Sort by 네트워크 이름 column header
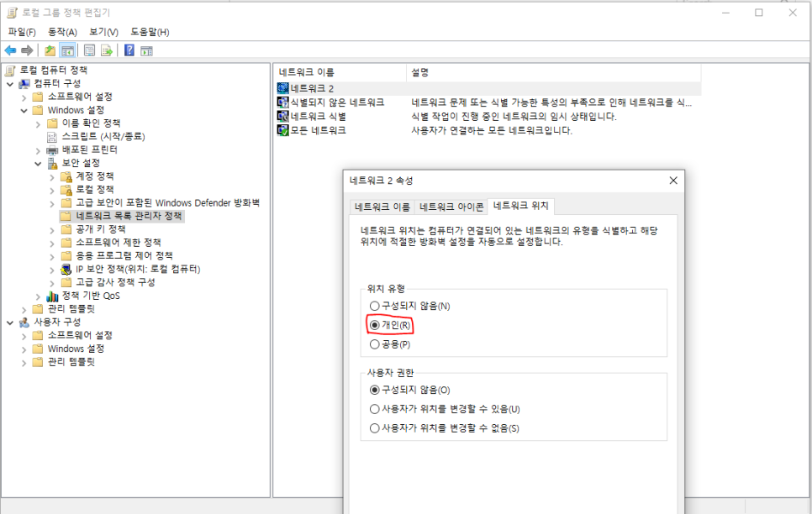The height and width of the screenshot is (514, 812). coord(340,72)
